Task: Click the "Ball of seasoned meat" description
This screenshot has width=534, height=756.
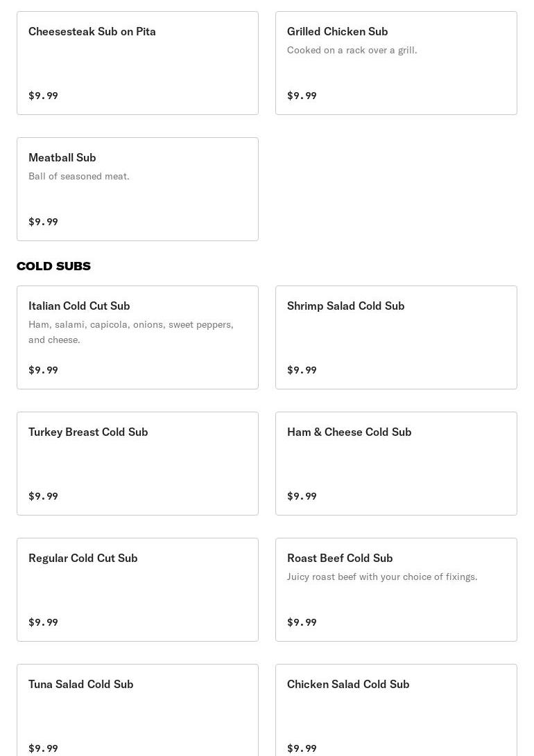Action: tap(79, 176)
